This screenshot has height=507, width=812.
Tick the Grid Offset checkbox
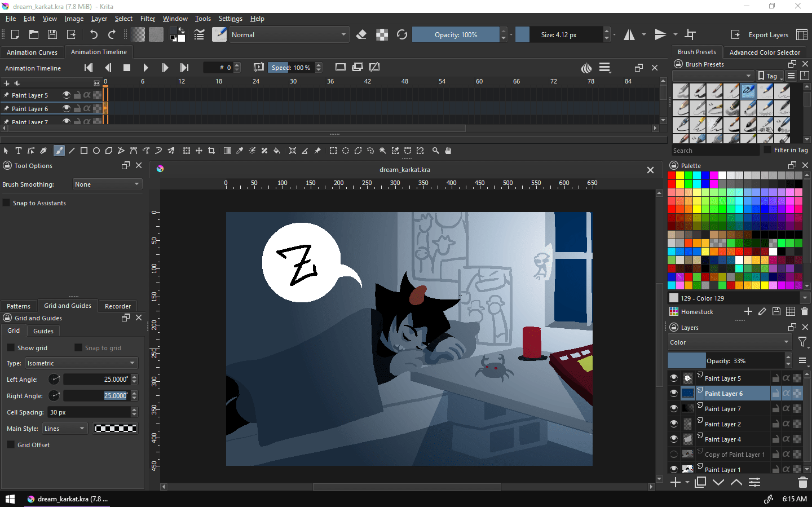(11, 445)
